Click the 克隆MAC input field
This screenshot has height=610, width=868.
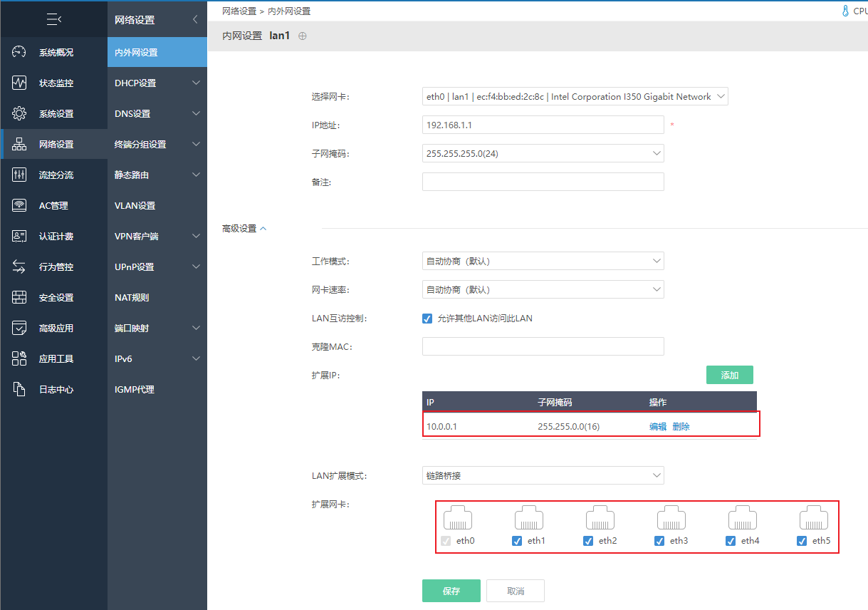click(x=543, y=346)
